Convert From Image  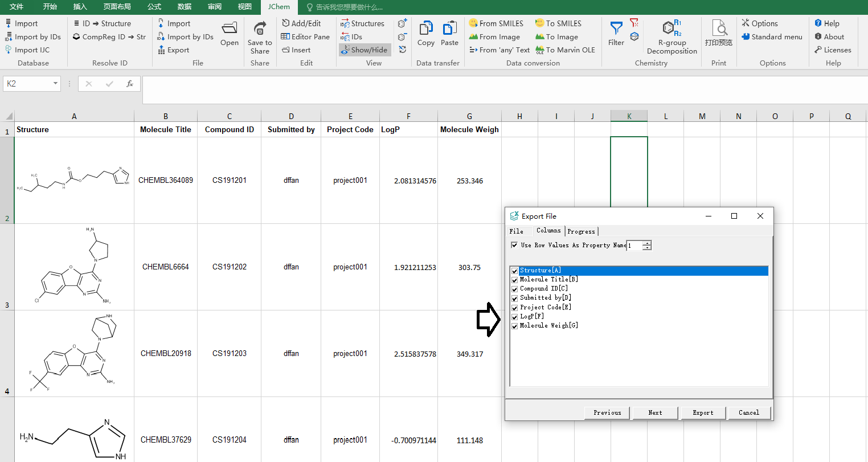click(494, 36)
